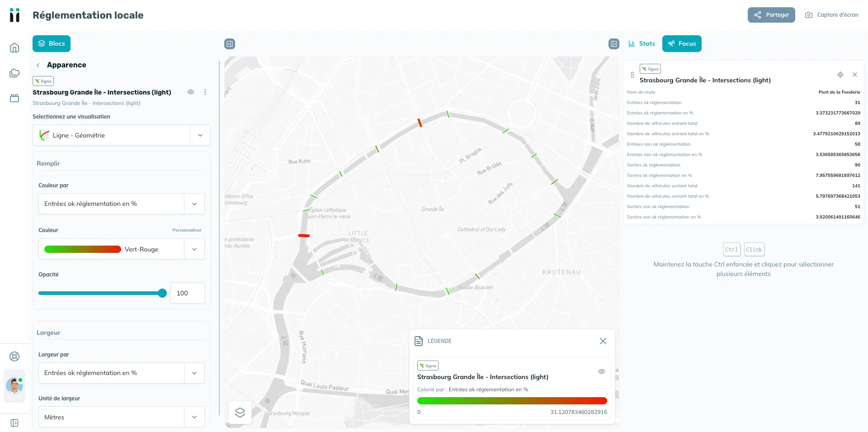This screenshot has height=432, width=868.
Task: Open the map layers icon button
Action: [240, 413]
